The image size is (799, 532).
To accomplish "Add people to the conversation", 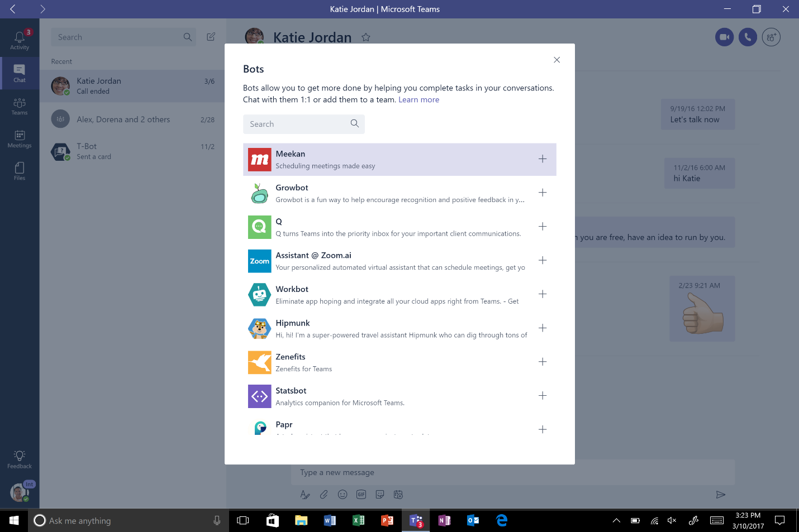I will coord(771,37).
